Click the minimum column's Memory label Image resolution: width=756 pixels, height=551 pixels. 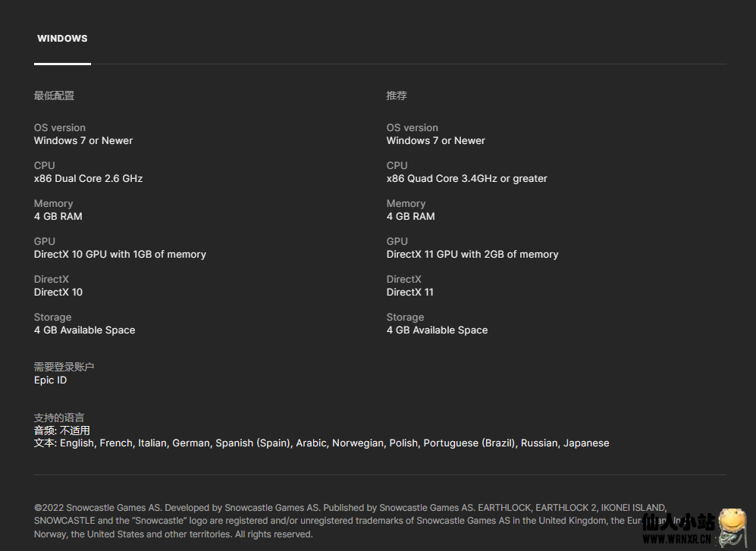coord(53,203)
